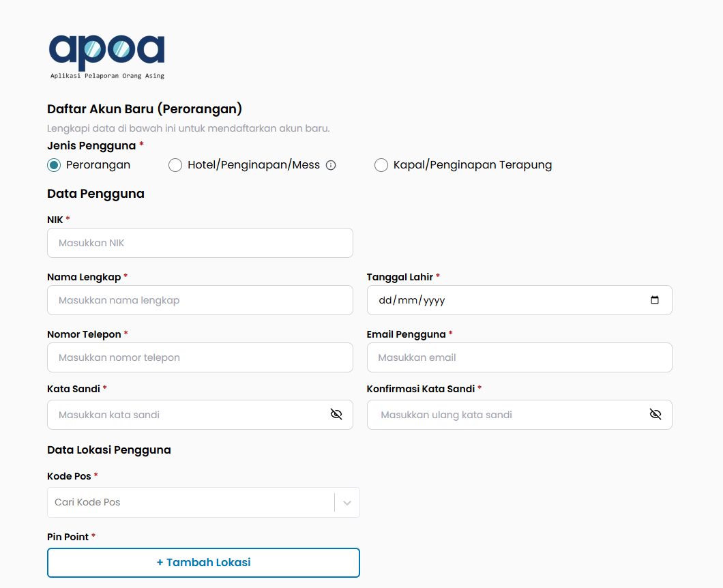The height and width of the screenshot is (588, 723).
Task: Click info icon beside Hotel/Penginapan/Mess
Action: 331,165
